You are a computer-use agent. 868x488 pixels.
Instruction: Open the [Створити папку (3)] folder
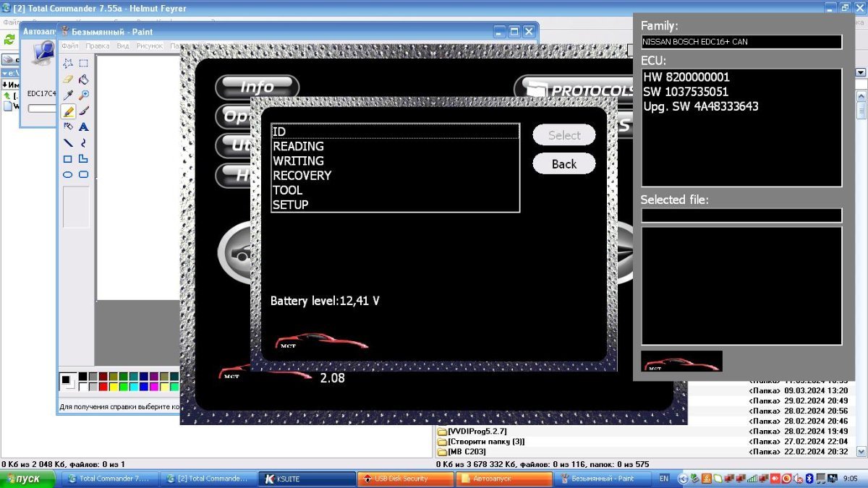481,442
